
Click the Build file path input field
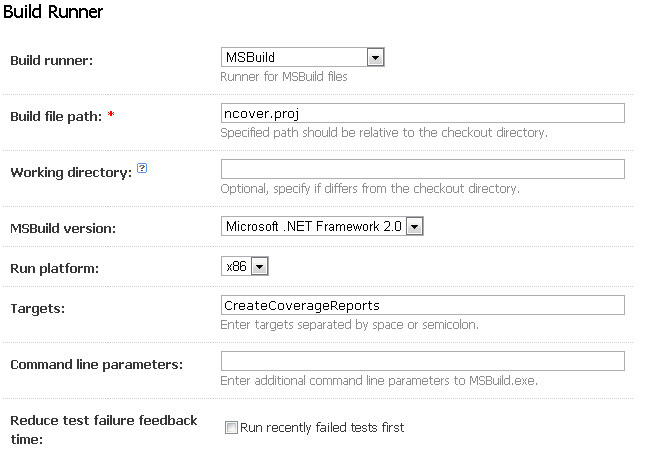422,113
